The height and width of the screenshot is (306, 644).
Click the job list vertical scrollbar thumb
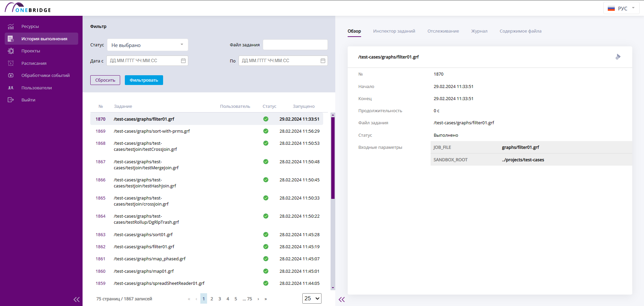[x=333, y=158]
